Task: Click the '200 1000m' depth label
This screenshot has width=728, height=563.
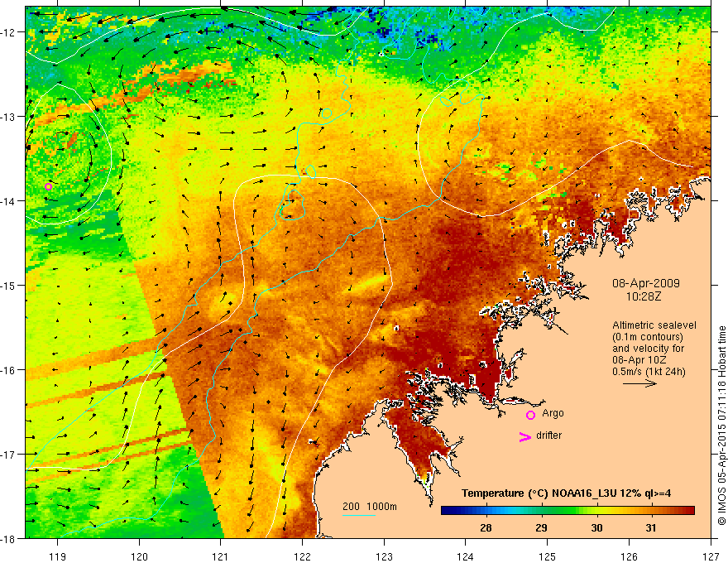Action: (370, 507)
